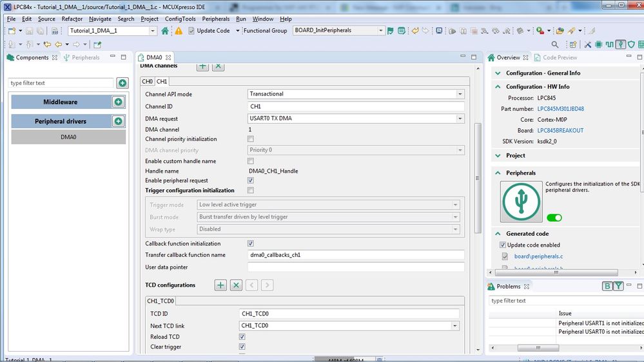Image resolution: width=644 pixels, height=362 pixels.
Task: Click the yellow warning triangle icon
Action: point(179,31)
